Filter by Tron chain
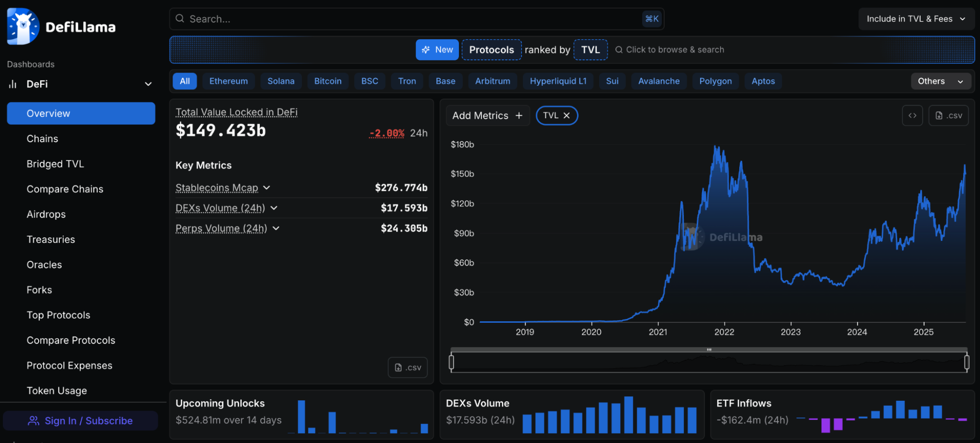This screenshot has width=980, height=443. (407, 81)
